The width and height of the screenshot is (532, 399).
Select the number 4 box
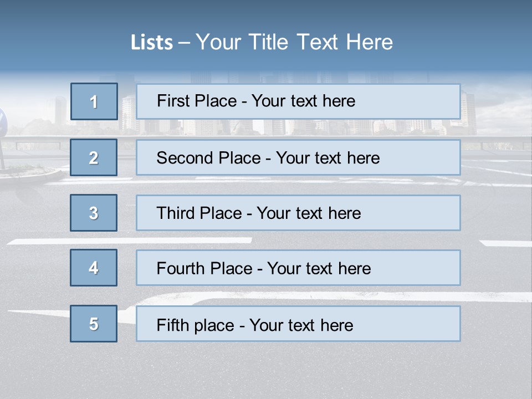coord(94,268)
